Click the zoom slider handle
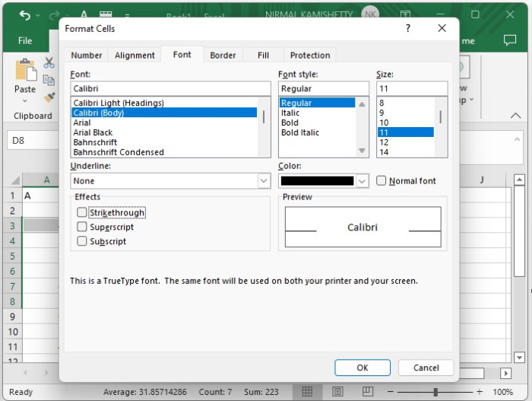The width and height of the screenshot is (532, 401). click(435, 392)
